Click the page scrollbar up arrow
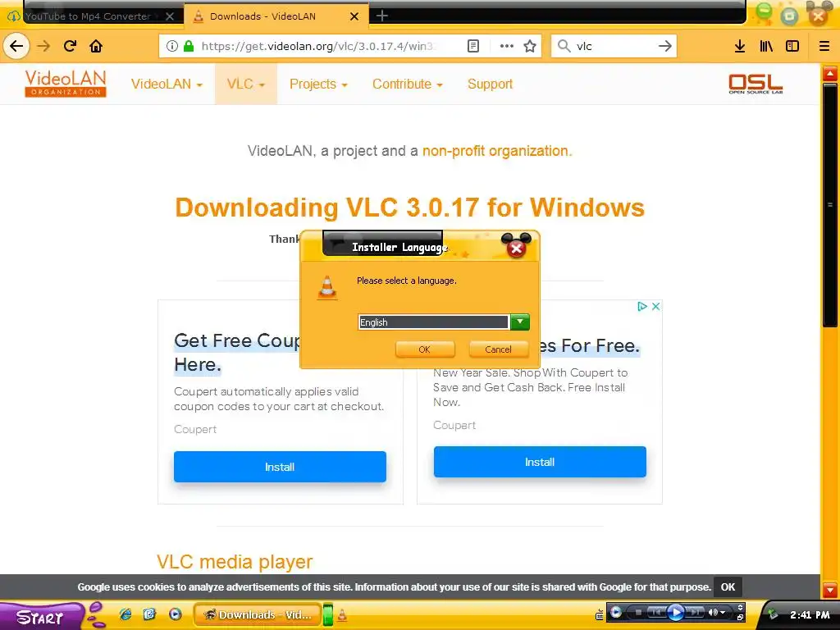The width and height of the screenshot is (840, 630). 830,74
